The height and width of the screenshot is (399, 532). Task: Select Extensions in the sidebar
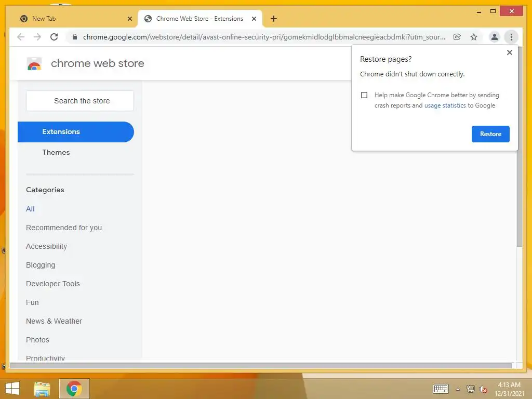click(x=76, y=131)
